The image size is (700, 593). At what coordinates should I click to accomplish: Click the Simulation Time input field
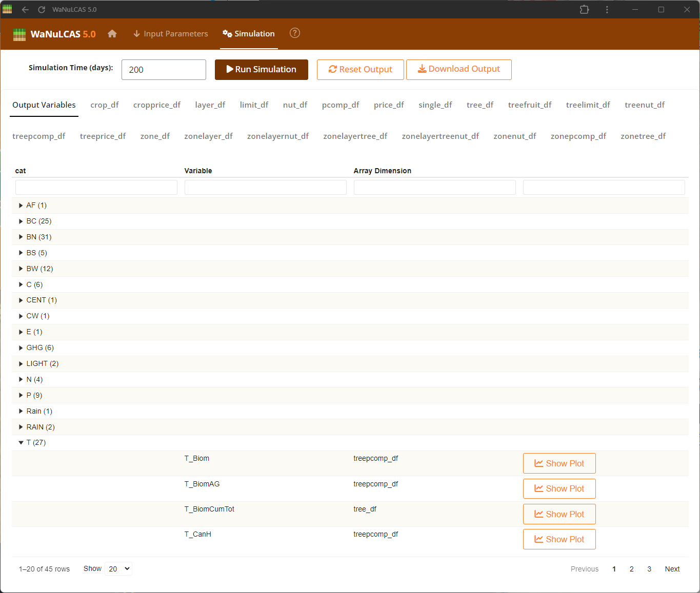tap(164, 70)
